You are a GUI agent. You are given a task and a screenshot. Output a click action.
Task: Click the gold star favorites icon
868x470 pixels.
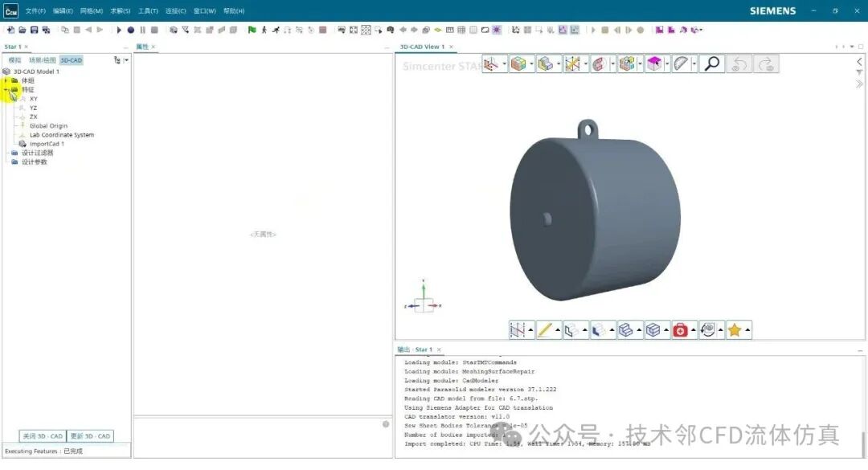click(735, 330)
